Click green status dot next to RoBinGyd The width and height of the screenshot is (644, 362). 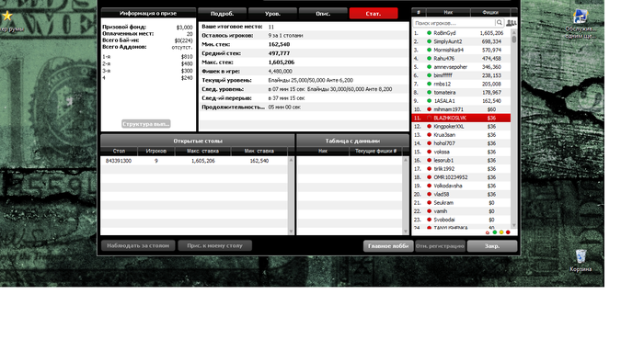coord(430,33)
